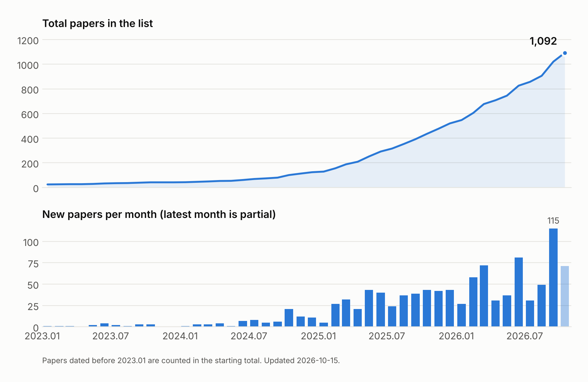588x382 pixels.
Task: Click the line chart endpoint dot
Action: tap(565, 53)
